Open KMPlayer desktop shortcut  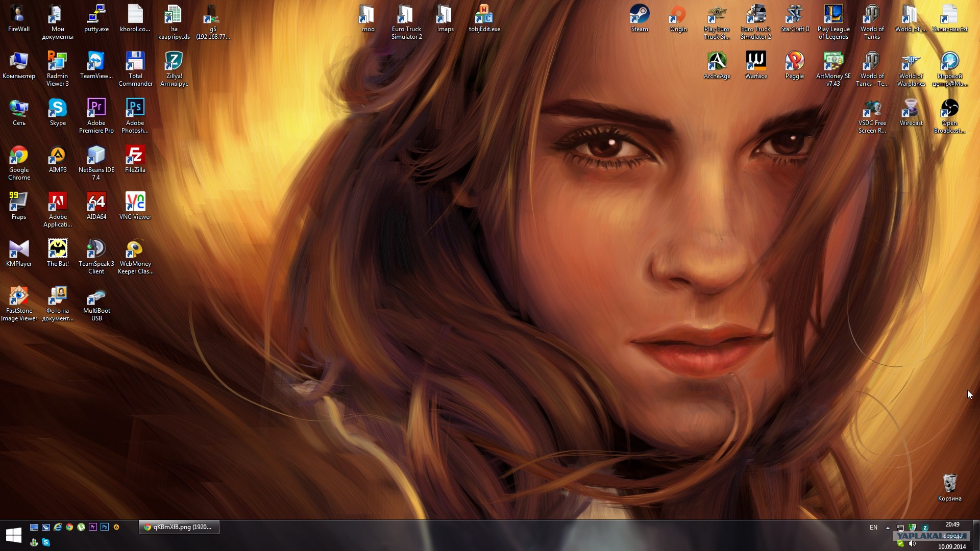[x=19, y=254]
